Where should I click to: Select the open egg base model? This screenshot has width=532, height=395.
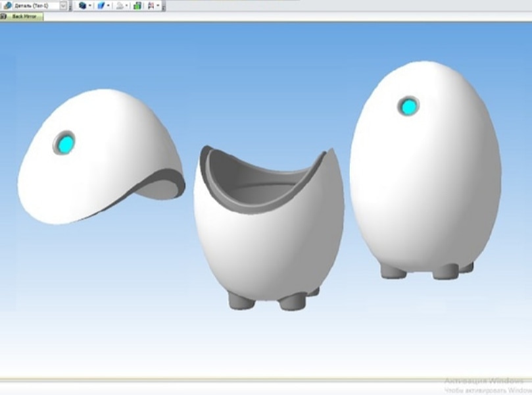(269, 228)
